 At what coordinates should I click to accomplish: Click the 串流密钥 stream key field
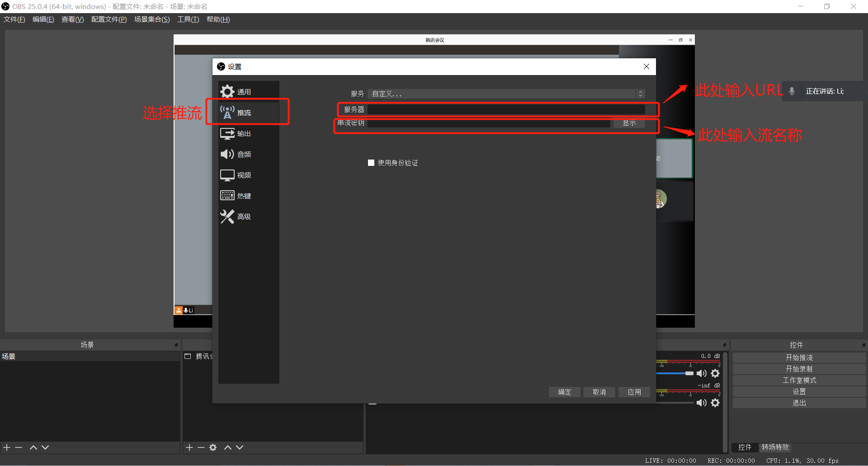[489, 123]
